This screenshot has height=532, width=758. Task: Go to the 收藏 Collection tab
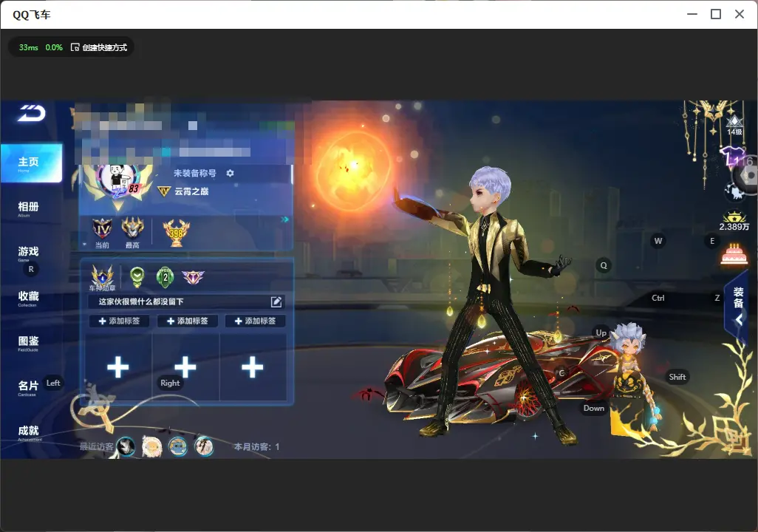pos(28,298)
